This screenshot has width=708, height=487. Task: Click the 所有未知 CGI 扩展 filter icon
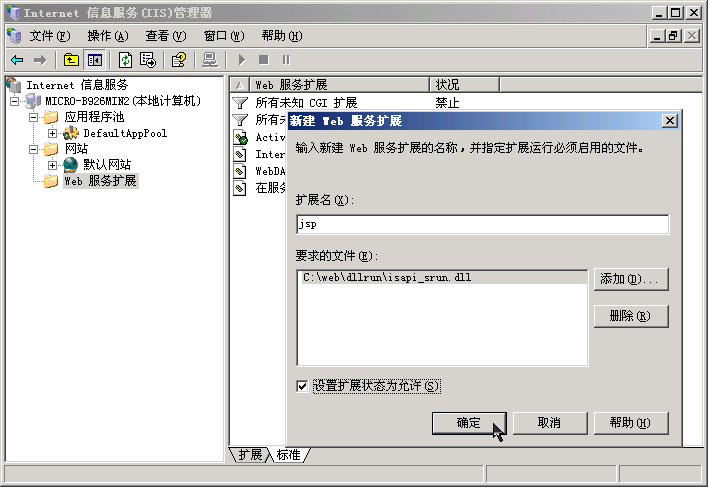tap(240, 103)
